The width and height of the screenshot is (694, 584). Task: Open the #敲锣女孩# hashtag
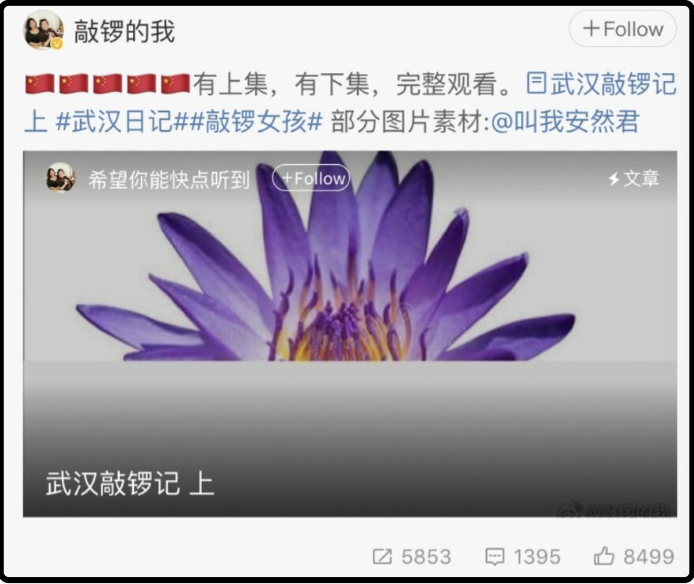pyautogui.click(x=249, y=121)
